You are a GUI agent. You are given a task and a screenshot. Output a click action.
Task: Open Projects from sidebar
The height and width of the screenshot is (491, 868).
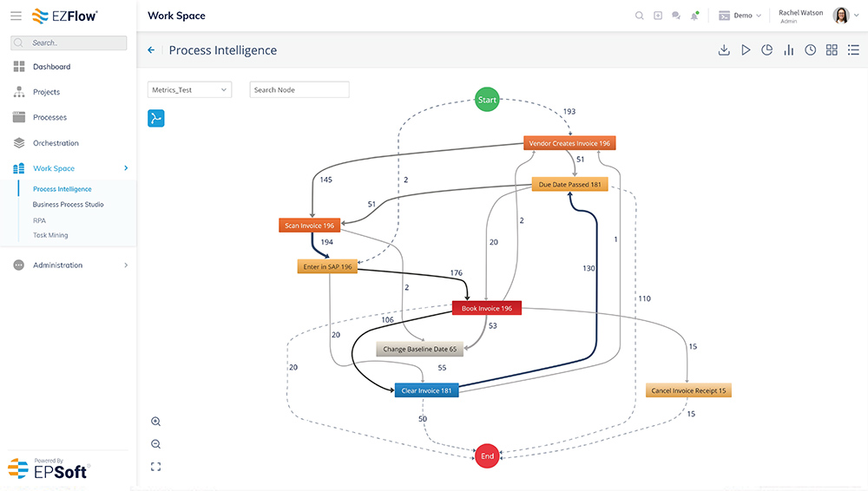click(47, 92)
